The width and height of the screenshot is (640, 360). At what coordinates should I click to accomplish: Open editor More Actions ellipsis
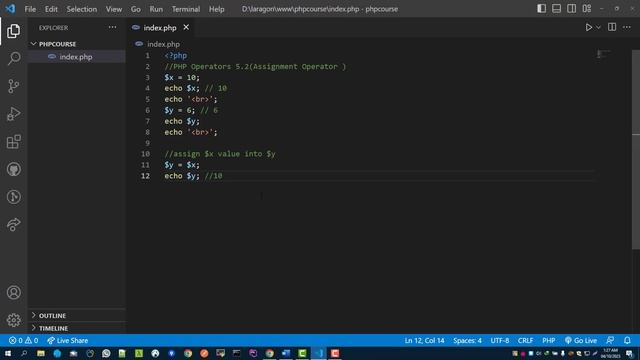[x=627, y=27]
